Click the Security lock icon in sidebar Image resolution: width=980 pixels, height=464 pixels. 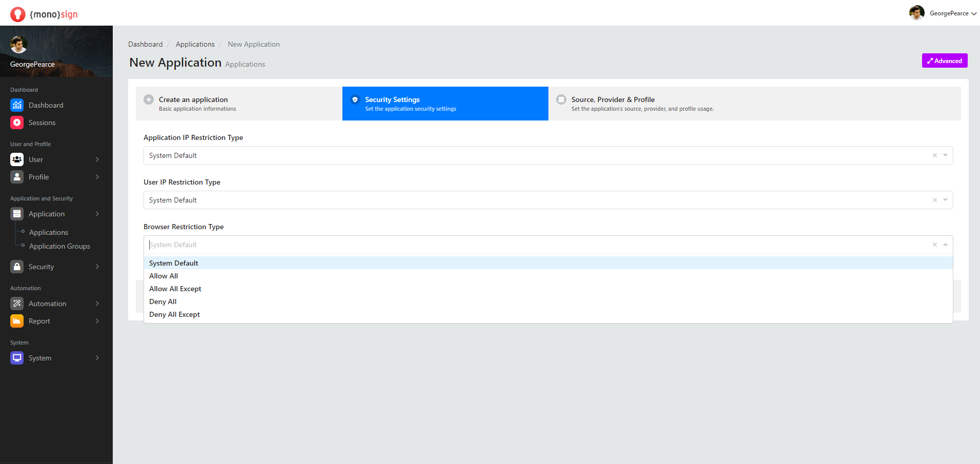17,267
